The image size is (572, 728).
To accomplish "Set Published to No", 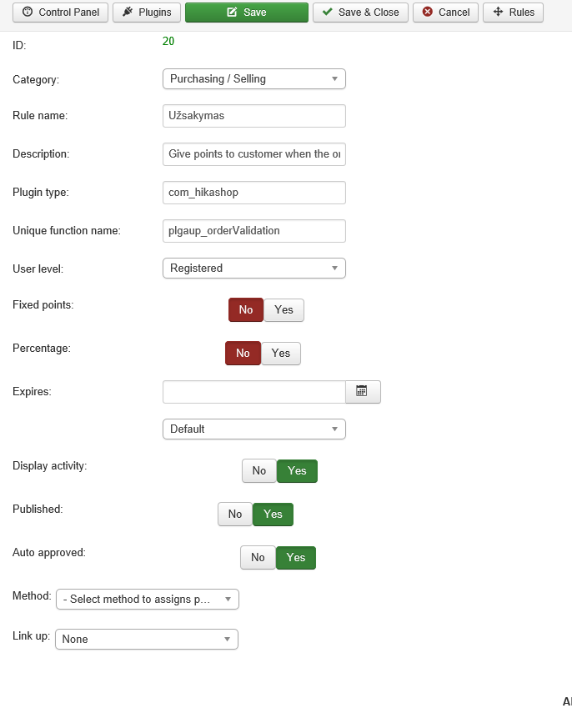I will click(x=235, y=515).
